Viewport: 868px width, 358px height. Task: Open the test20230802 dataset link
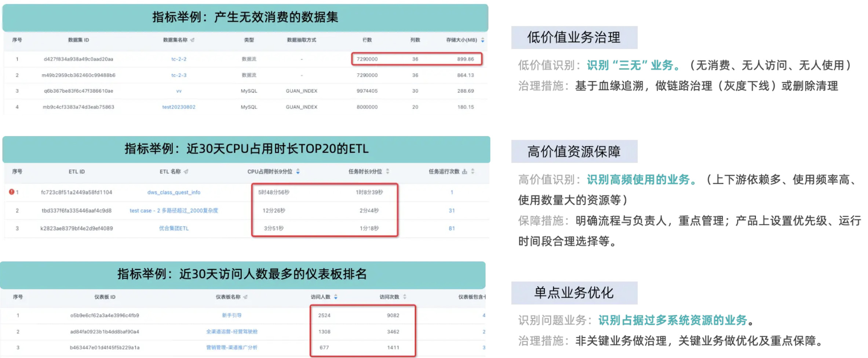pos(179,107)
